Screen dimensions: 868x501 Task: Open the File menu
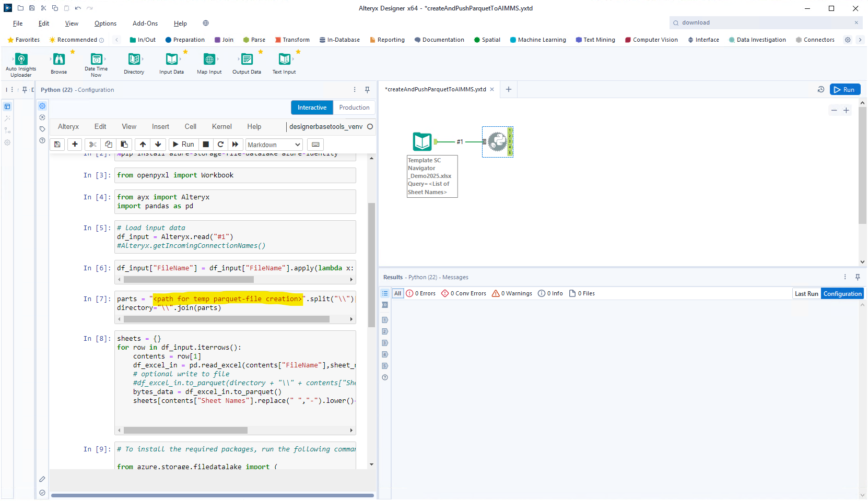coord(18,23)
